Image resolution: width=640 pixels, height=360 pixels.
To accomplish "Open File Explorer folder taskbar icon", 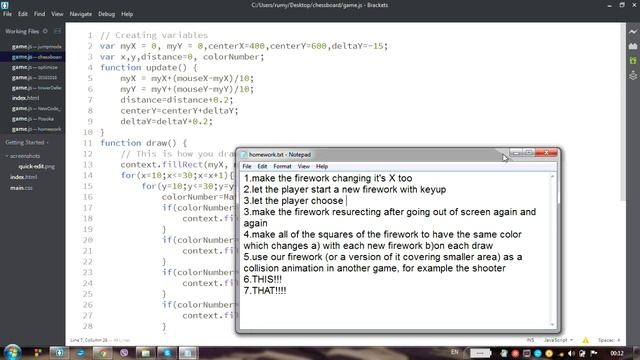I will 145,353.
